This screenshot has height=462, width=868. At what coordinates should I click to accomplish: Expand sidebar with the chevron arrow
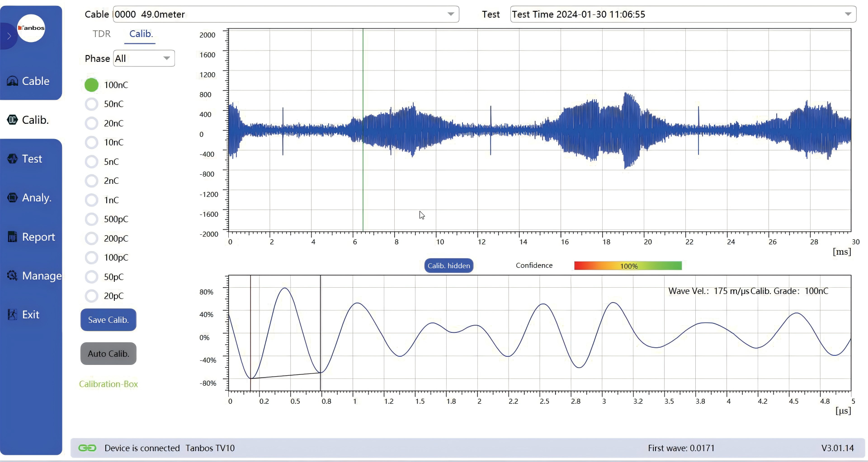9,36
